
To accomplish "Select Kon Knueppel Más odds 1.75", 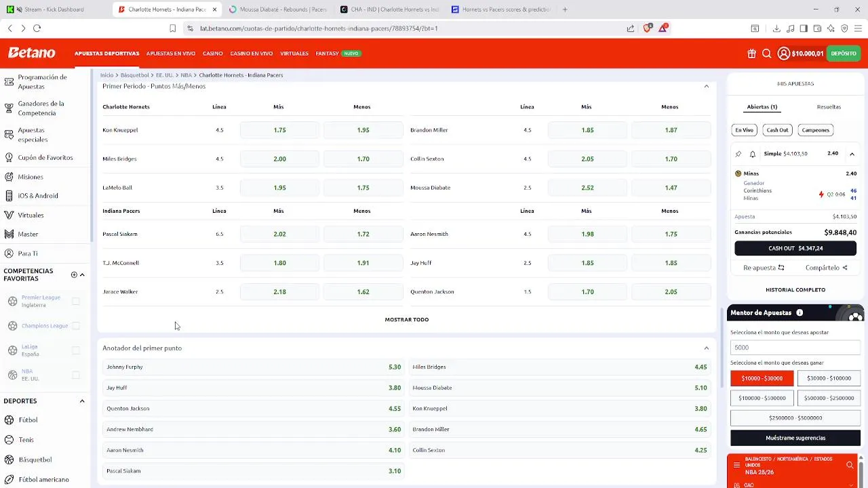I will point(279,130).
